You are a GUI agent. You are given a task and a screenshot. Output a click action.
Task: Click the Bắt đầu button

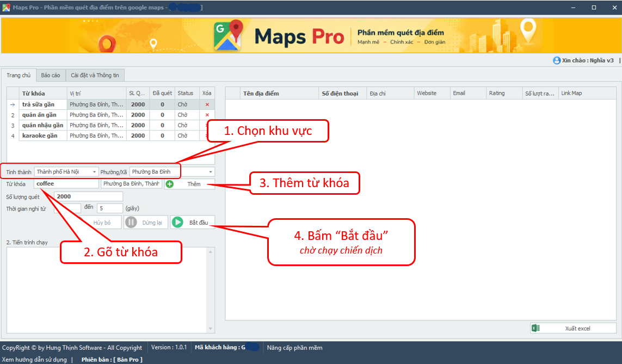(193, 223)
